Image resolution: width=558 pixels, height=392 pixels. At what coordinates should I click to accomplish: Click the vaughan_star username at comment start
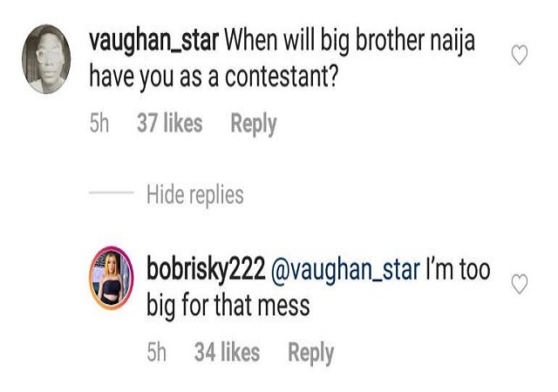tap(155, 40)
